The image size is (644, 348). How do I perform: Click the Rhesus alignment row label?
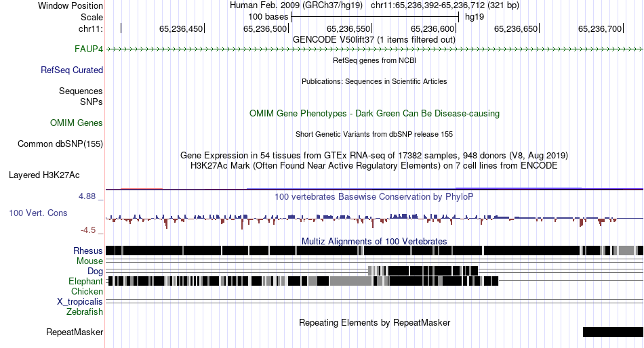[x=88, y=251]
